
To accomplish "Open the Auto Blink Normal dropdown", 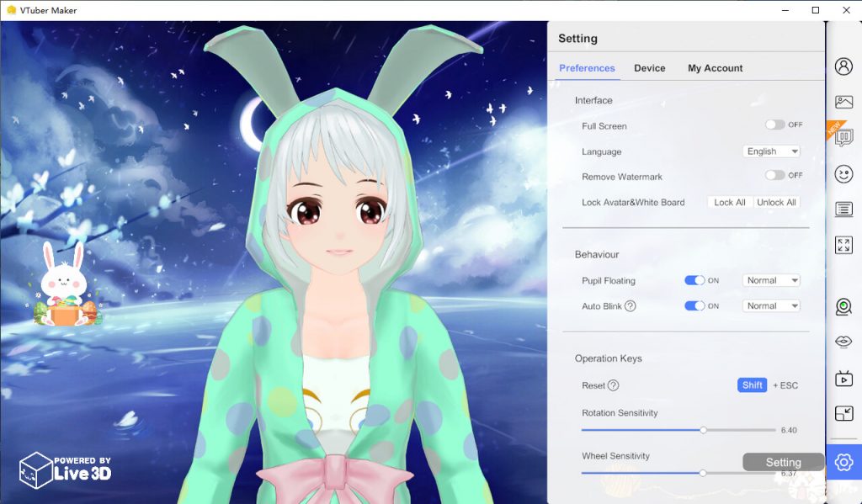I will click(770, 305).
